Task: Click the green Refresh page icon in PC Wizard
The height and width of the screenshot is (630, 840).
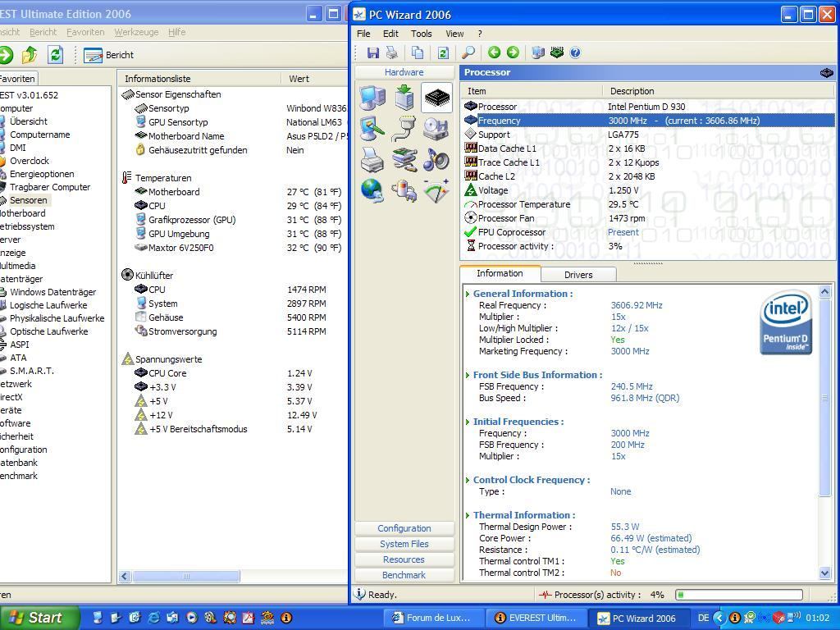Action: pyautogui.click(x=443, y=52)
